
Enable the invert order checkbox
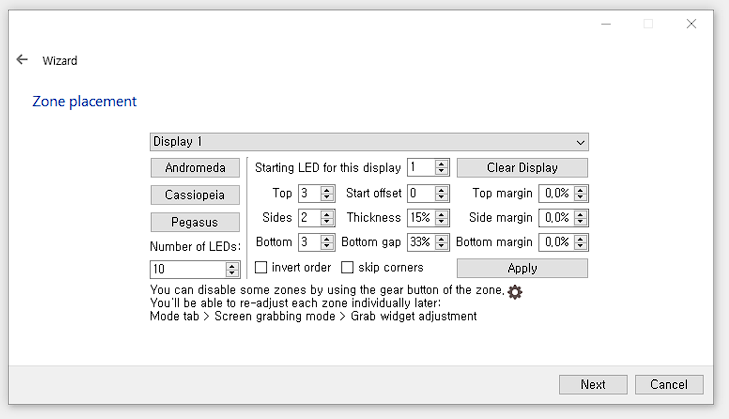[x=261, y=267]
